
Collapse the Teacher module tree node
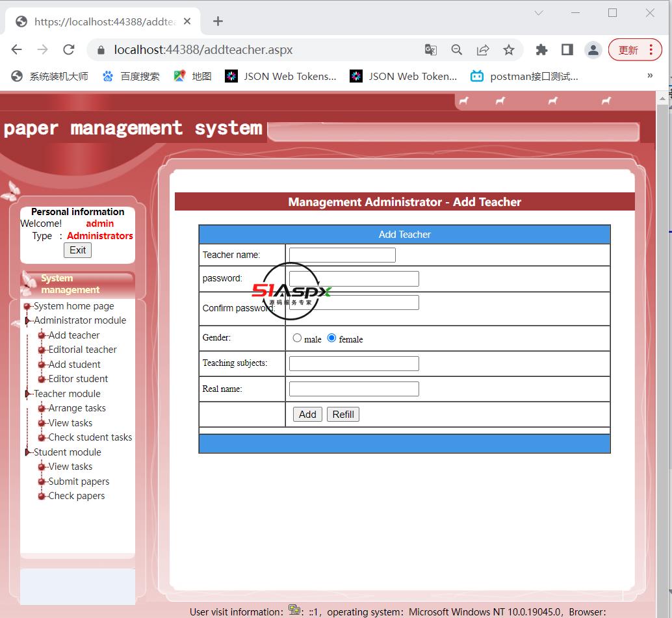[28, 394]
